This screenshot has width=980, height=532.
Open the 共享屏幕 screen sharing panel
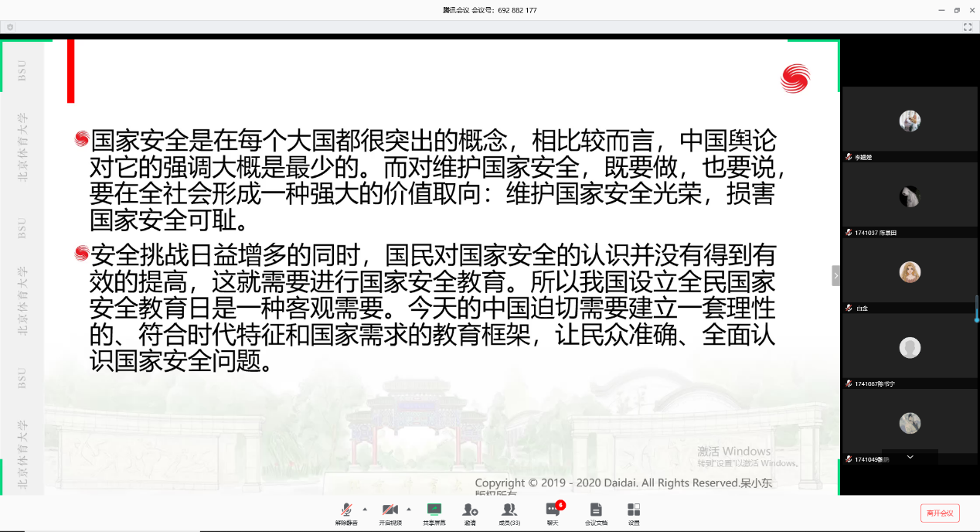434,512
